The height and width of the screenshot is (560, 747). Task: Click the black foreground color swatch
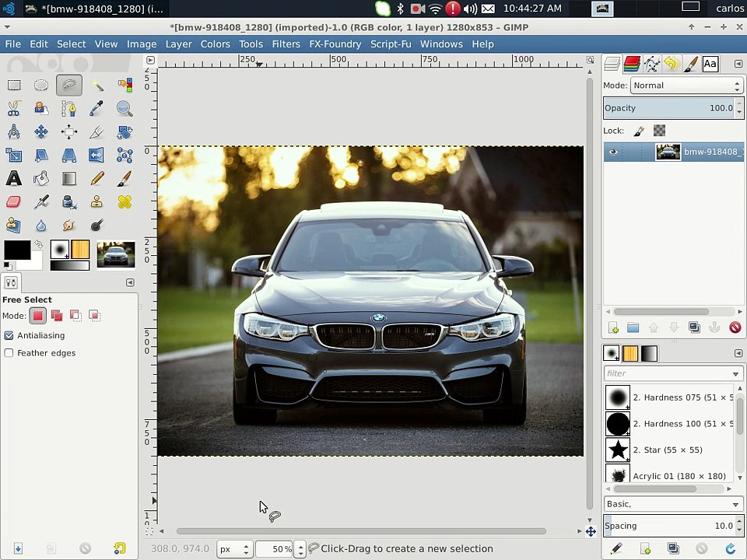pyautogui.click(x=17, y=250)
